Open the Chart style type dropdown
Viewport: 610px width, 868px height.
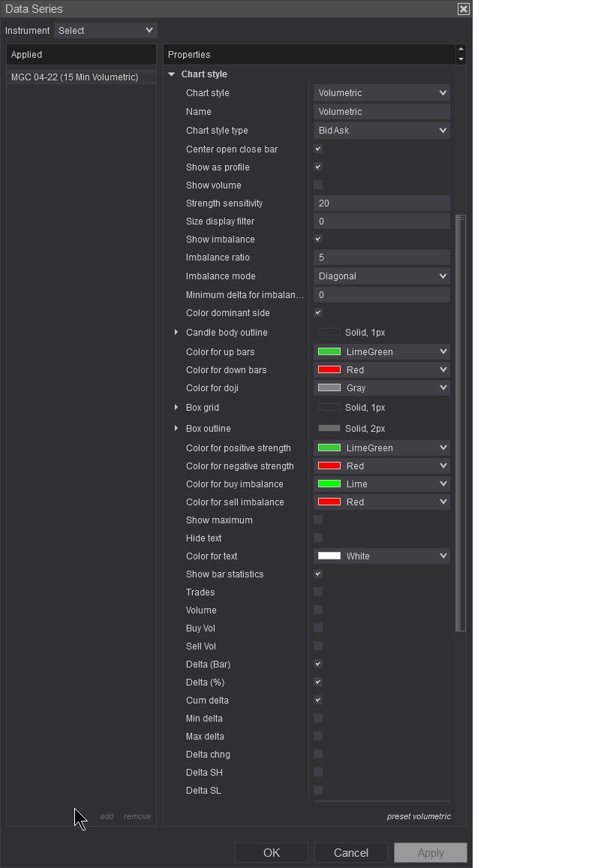click(x=382, y=130)
